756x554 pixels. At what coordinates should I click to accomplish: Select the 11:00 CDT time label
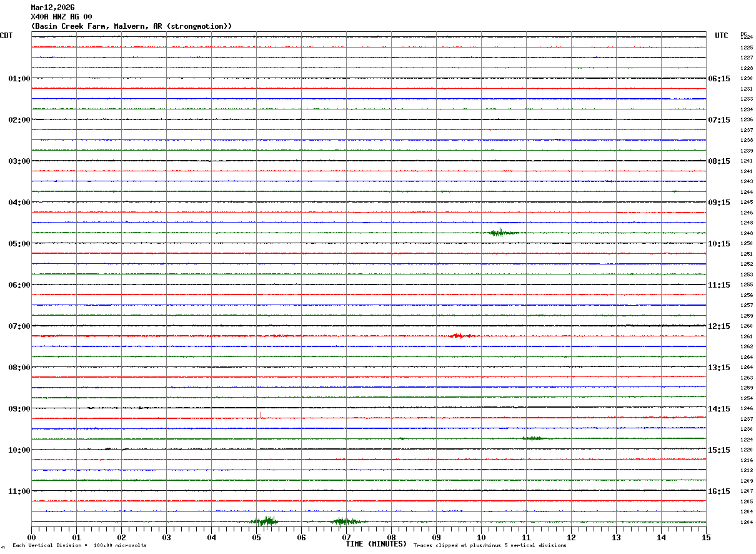click(19, 491)
